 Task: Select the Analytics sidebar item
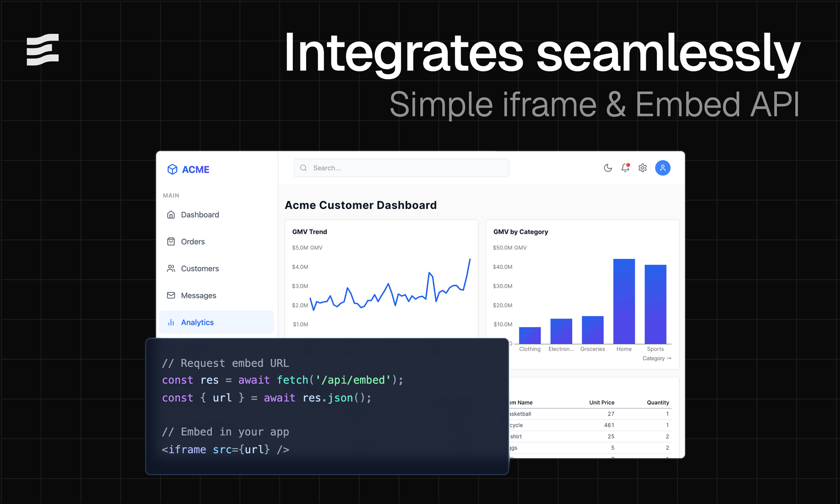click(x=197, y=322)
